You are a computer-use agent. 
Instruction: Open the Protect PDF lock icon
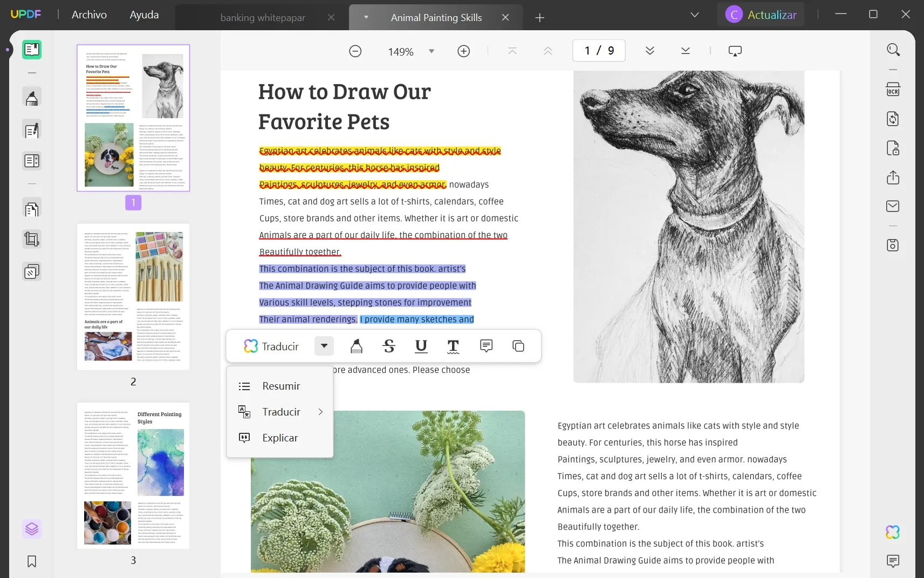[x=893, y=148]
